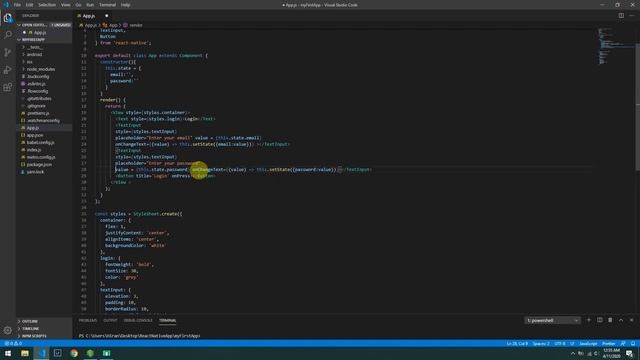The image size is (640, 360).
Task: Click the Prettier status bar item
Action: click(608, 344)
